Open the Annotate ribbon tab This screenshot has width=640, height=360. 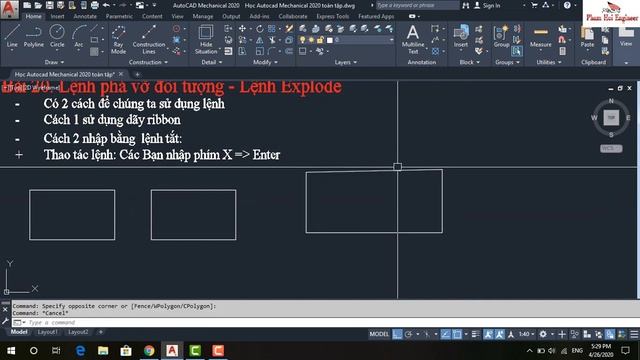click(x=85, y=16)
